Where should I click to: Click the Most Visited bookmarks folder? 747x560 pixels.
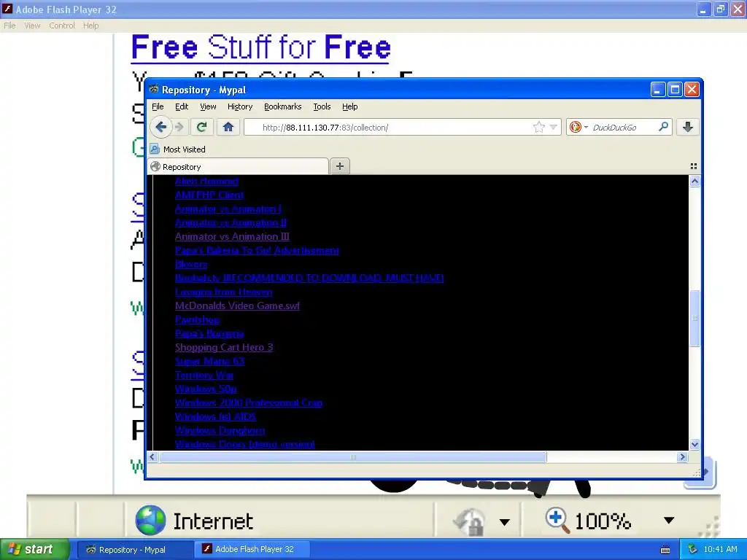(178, 149)
